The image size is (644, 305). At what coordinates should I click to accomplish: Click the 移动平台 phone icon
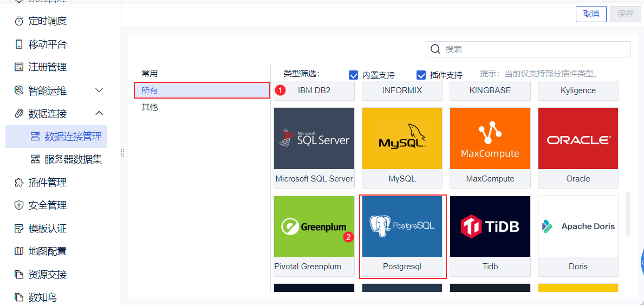[19, 44]
